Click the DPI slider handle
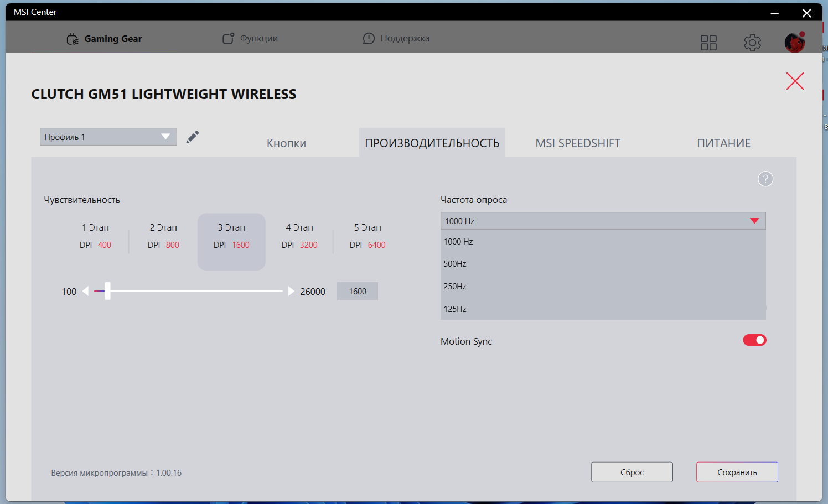 107,291
